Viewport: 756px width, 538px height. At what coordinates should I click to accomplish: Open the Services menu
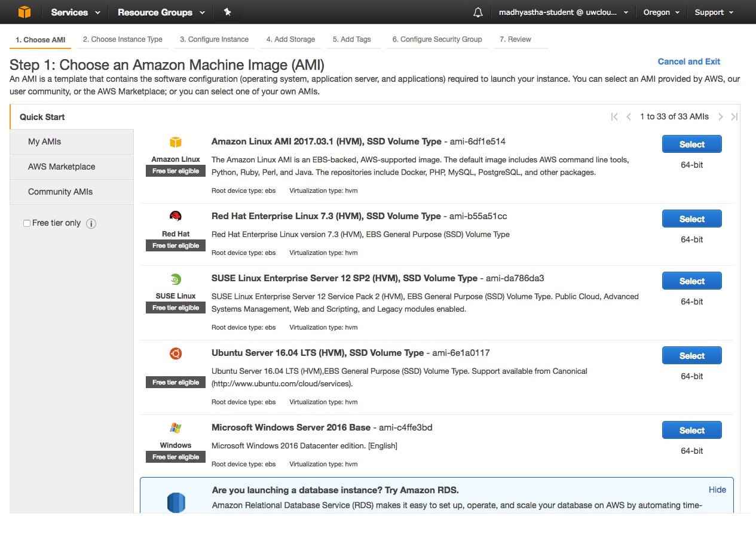[70, 11]
